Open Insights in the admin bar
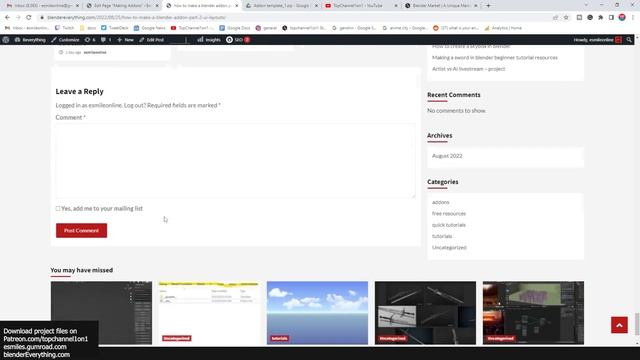 (x=209, y=40)
